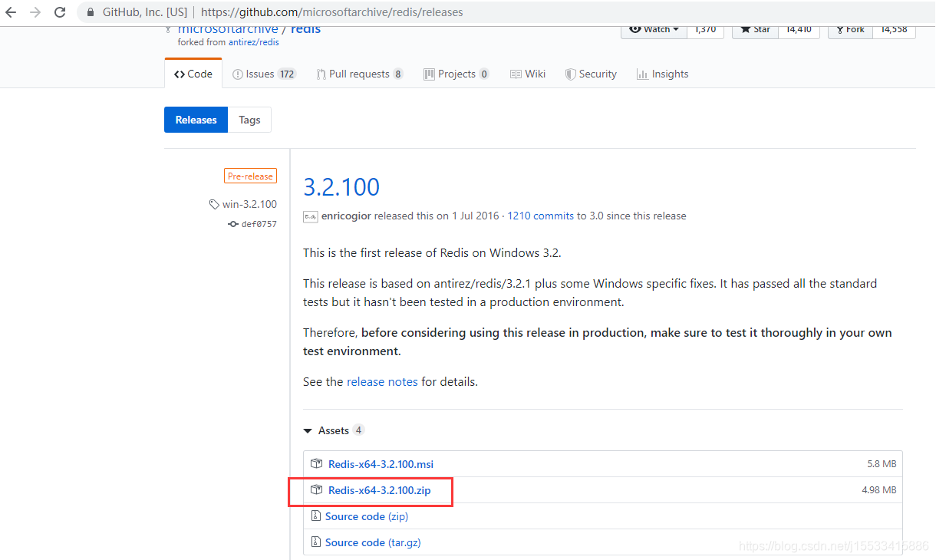
Task: Download Source code (zip)
Action: (x=367, y=516)
